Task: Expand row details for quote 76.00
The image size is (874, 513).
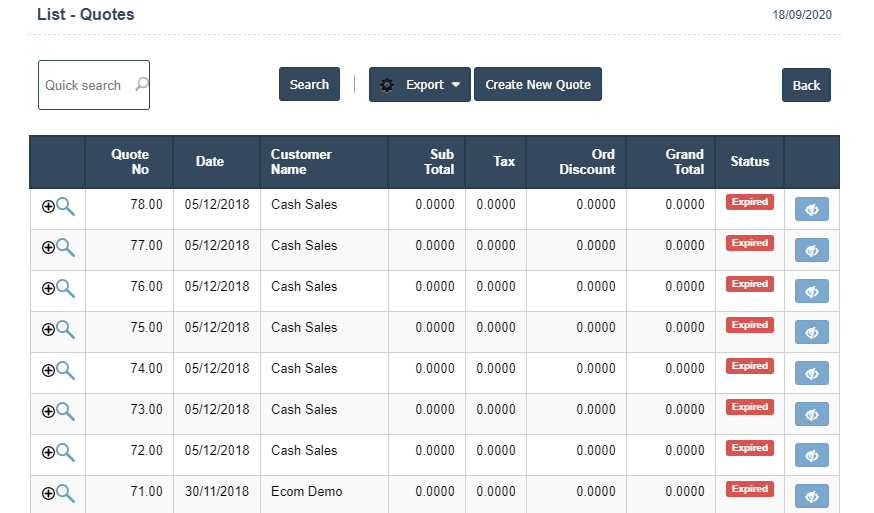Action: (48, 288)
